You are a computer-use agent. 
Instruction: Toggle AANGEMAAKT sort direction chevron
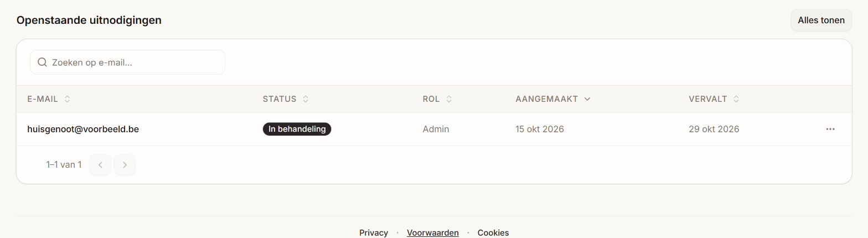tap(587, 99)
